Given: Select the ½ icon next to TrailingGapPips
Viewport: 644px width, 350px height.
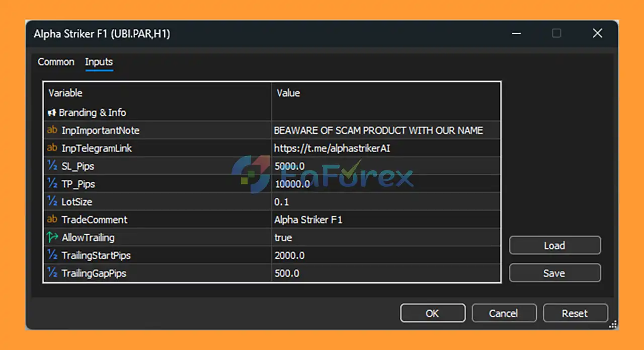Looking at the screenshot, I should coord(52,273).
